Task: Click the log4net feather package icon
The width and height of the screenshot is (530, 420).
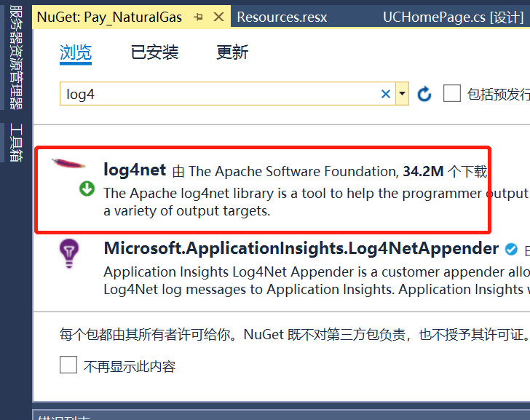Action: coord(70,165)
